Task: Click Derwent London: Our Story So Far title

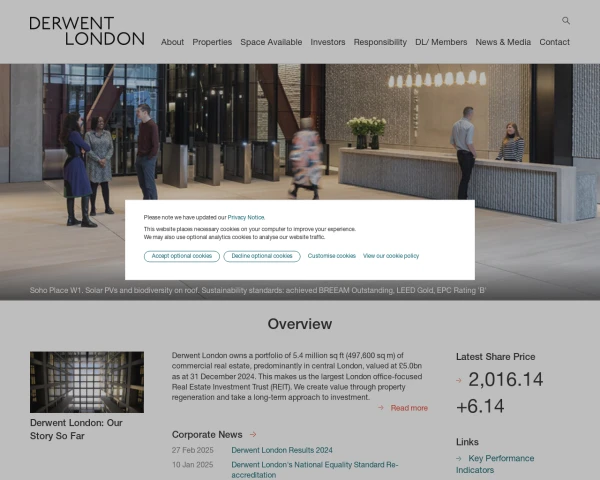Action: point(76,429)
